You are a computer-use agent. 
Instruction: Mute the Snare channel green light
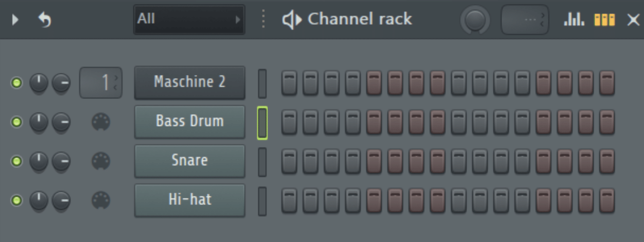pyautogui.click(x=17, y=161)
